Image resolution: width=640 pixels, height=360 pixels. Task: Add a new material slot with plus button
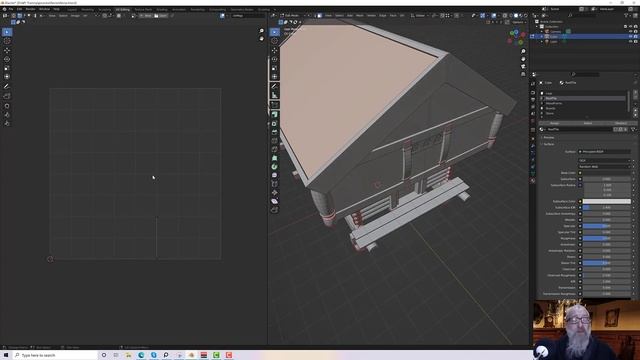click(635, 93)
